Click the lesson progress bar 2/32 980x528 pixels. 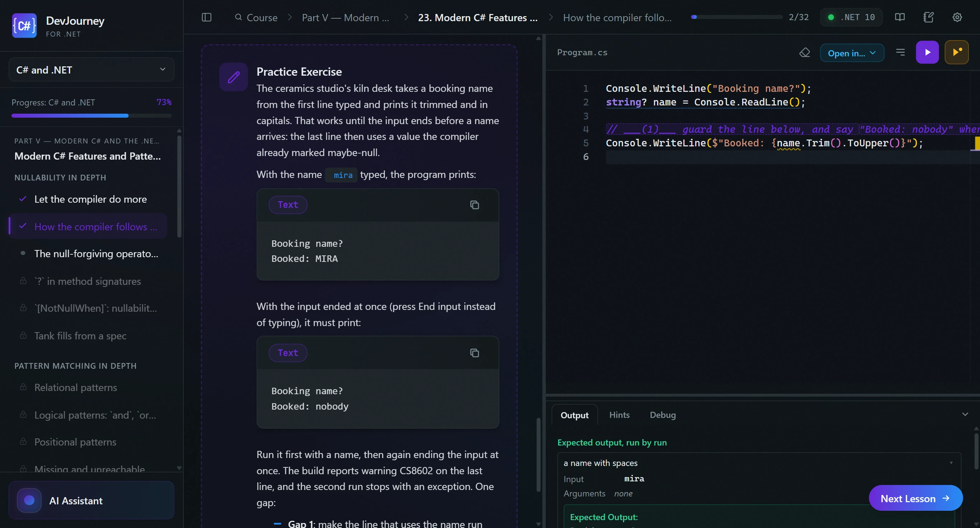737,17
